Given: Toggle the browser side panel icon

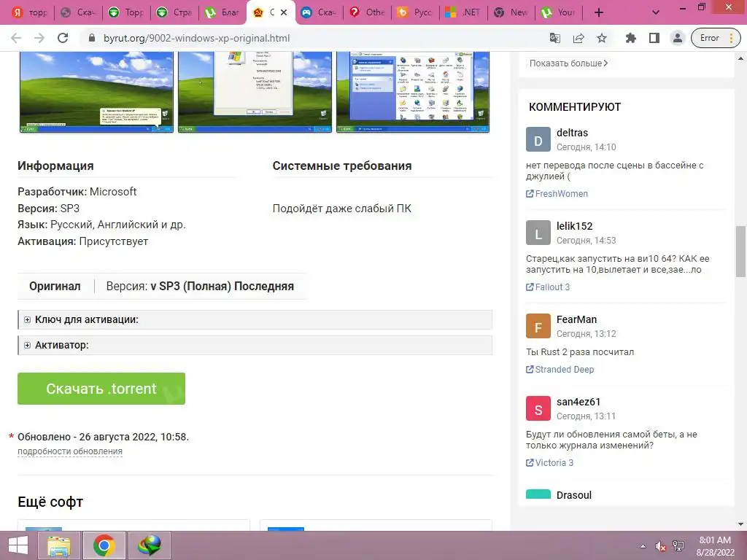Looking at the screenshot, I should coord(654,38).
